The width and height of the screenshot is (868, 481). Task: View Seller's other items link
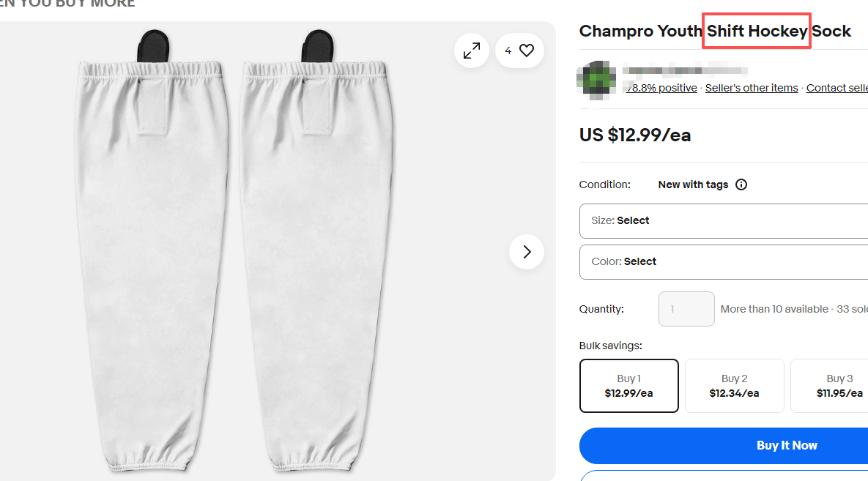[x=752, y=88]
